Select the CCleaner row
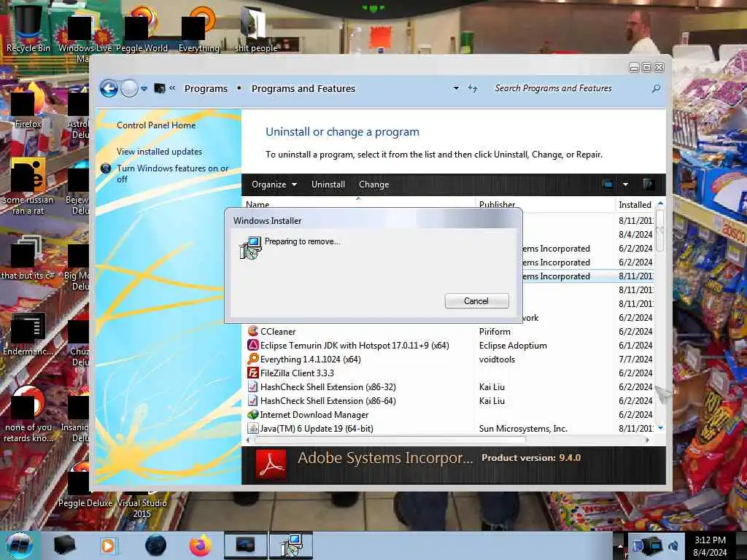The image size is (747, 560). pos(450,332)
